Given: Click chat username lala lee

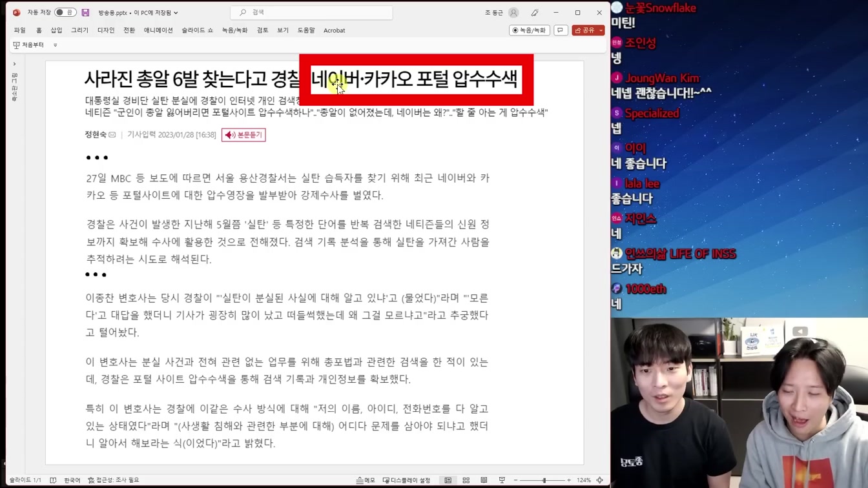Looking at the screenshot, I should point(642,183).
